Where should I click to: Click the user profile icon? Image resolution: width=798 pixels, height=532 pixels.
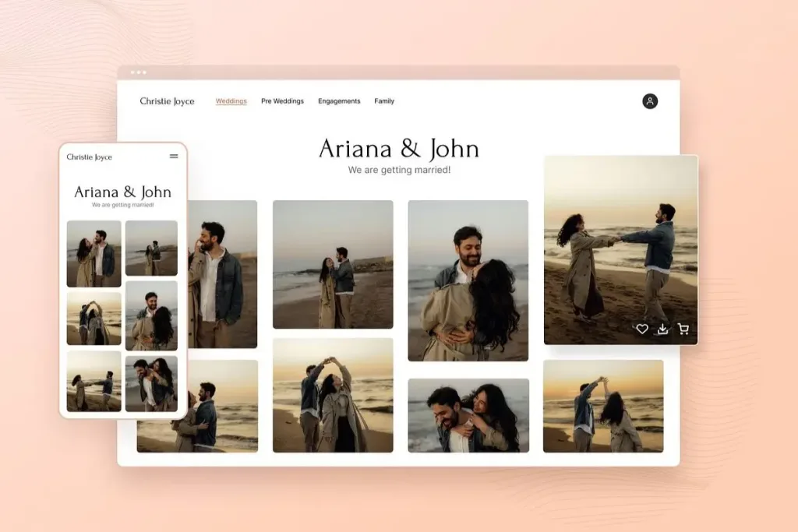pos(650,101)
